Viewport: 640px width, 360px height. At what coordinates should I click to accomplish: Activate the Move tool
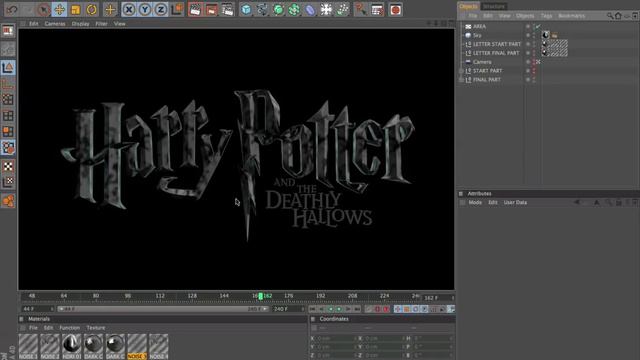pos(60,9)
